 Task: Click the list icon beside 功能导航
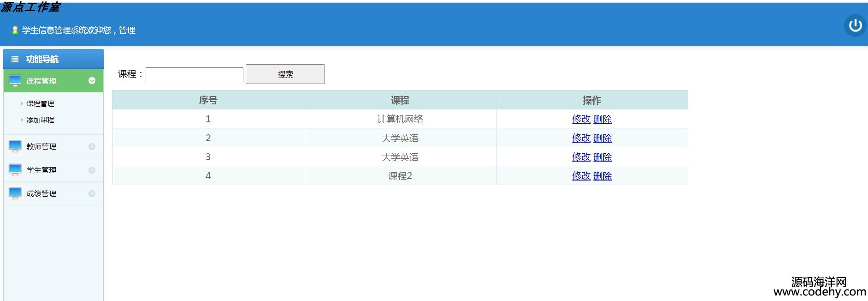tap(15, 59)
